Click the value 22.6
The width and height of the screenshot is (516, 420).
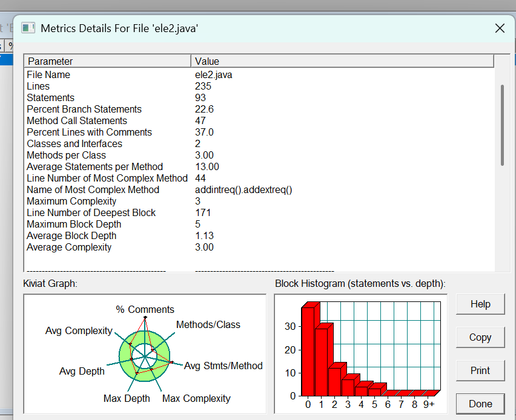(204, 109)
